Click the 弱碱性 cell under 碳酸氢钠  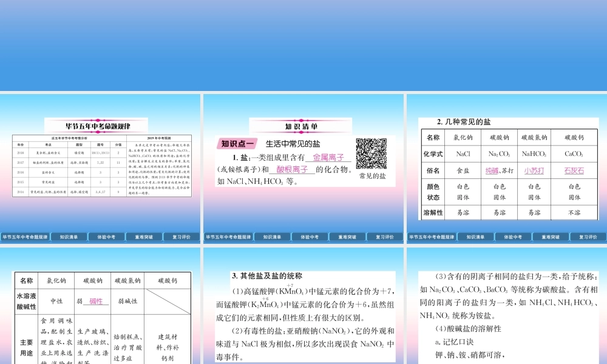127,302
